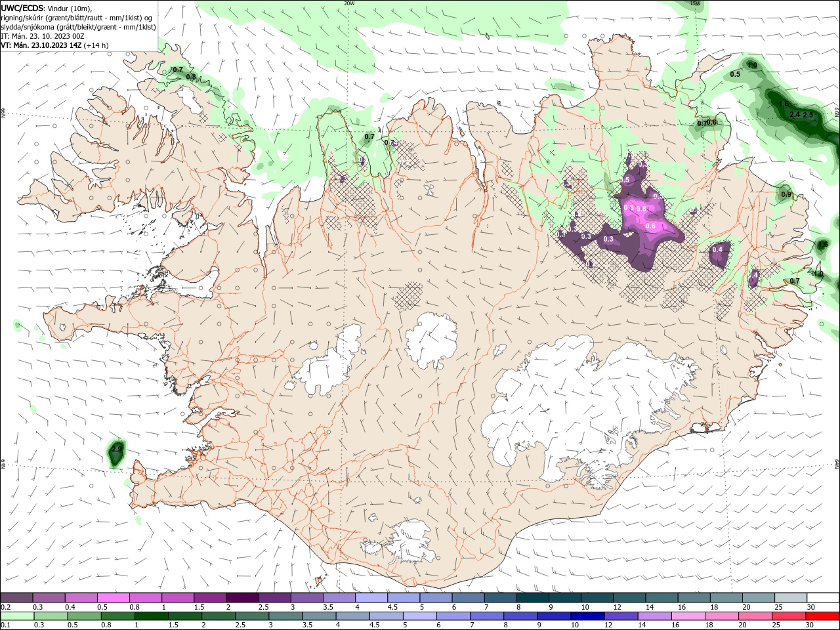
Task: Click the darkest green 1–1.5 rain scale swatch
Action: 151,616
